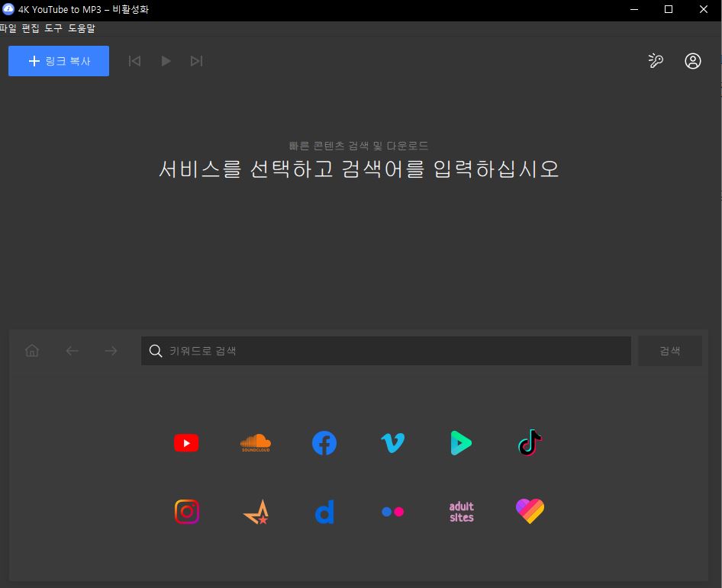This screenshot has width=722, height=588.
Task: Select the SoundCloud service icon
Action: [x=256, y=442]
